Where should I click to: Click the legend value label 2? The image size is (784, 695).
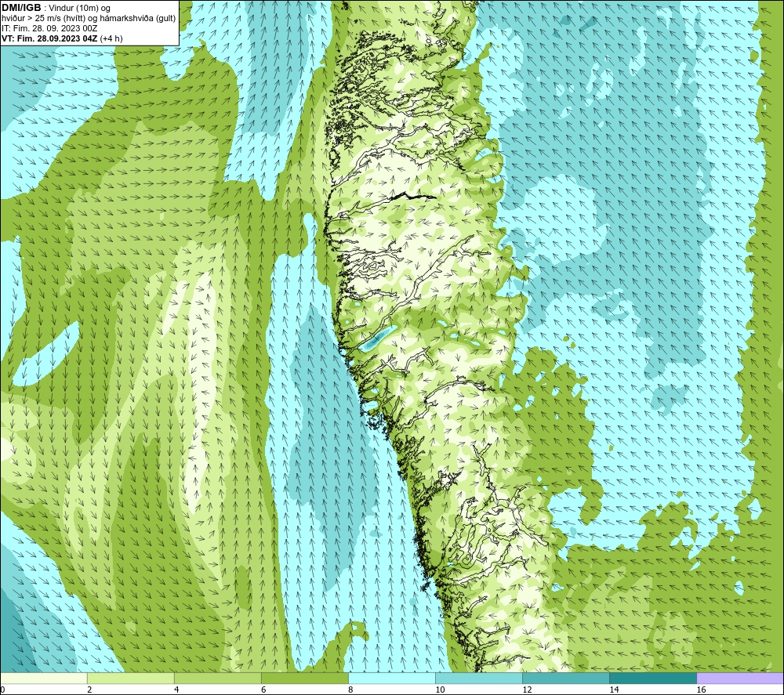(x=89, y=690)
